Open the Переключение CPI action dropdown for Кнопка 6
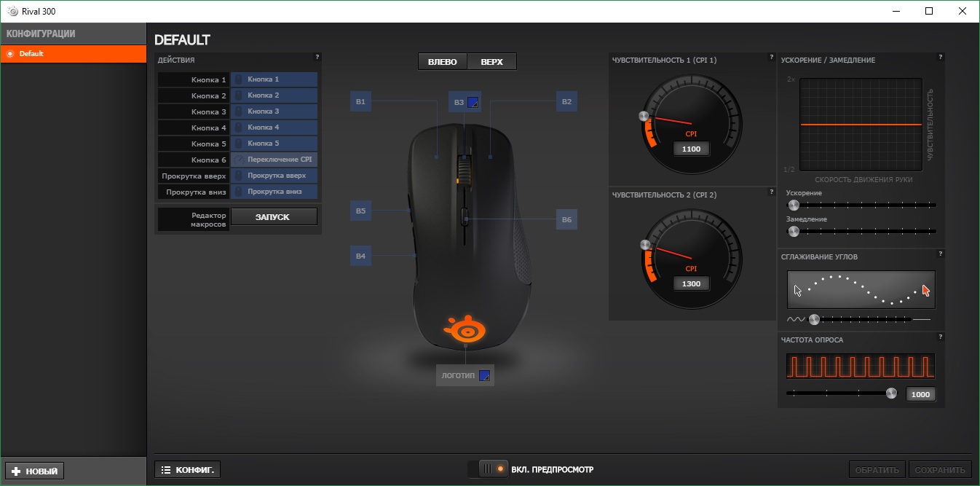The width and height of the screenshot is (980, 486). (x=274, y=160)
